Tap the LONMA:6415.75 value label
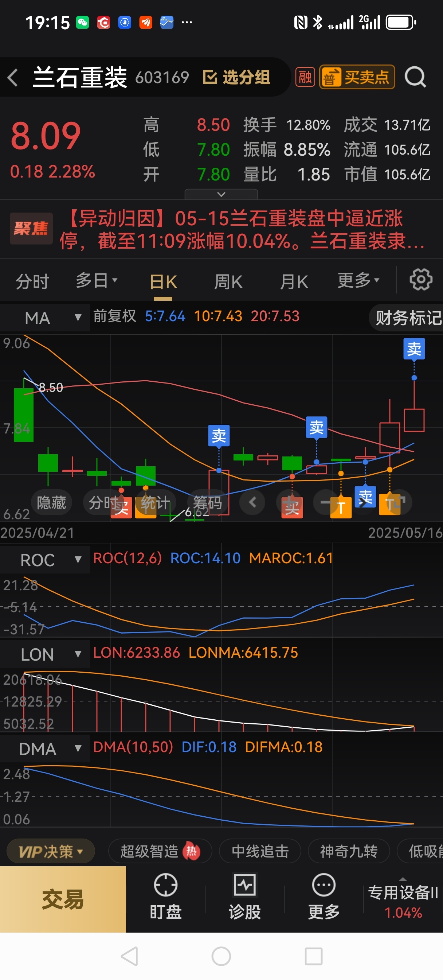Image resolution: width=443 pixels, height=980 pixels. [x=243, y=653]
